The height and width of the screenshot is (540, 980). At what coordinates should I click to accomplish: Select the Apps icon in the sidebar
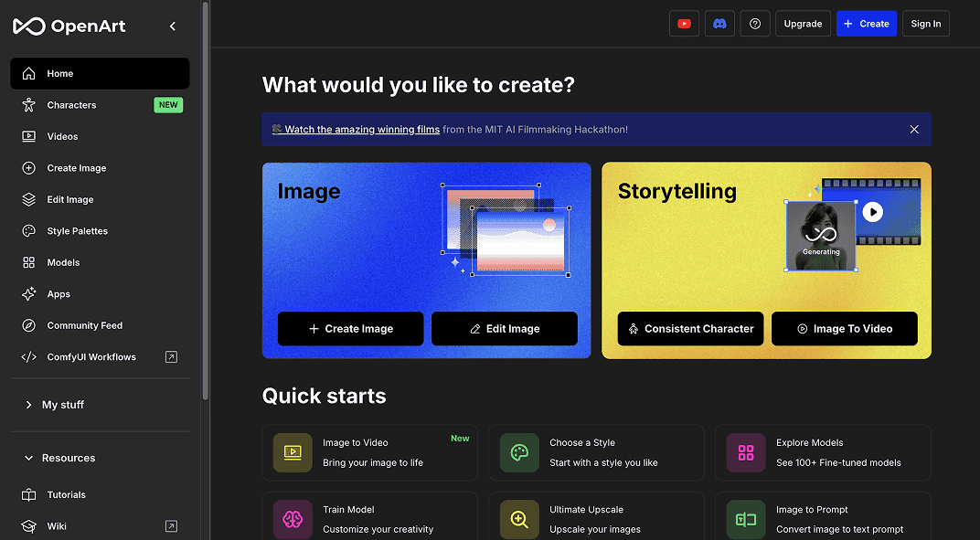tap(28, 293)
